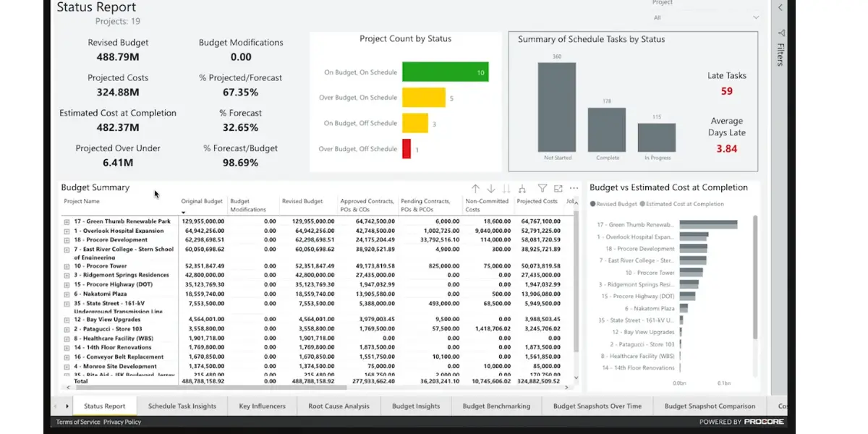Click the Revised Budget legend marker

click(592, 204)
